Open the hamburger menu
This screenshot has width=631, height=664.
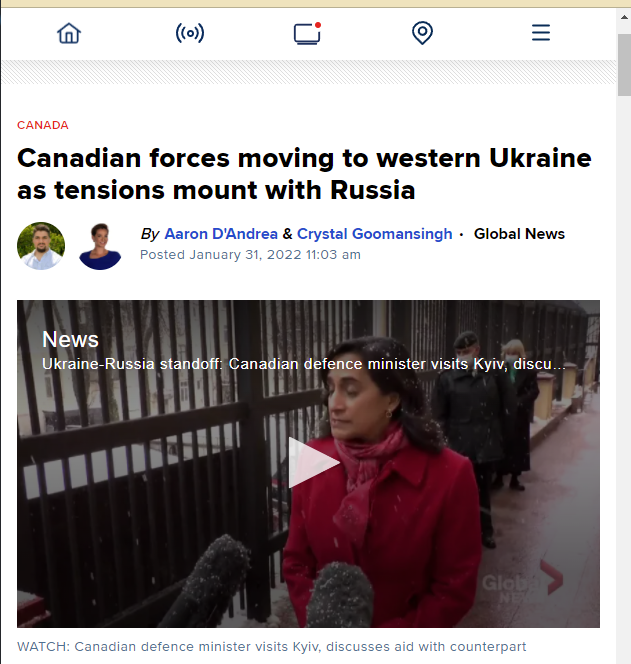tap(541, 33)
